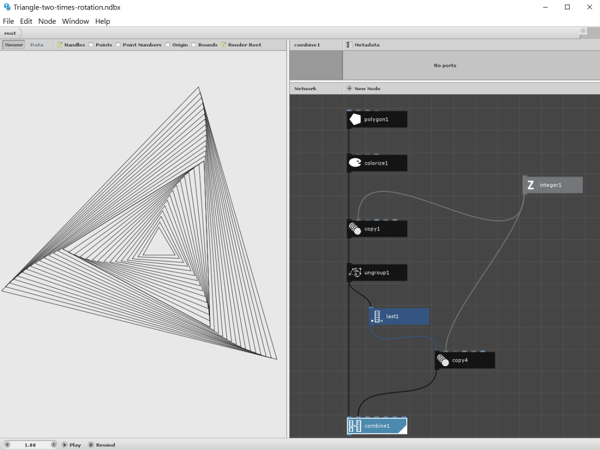The image size is (600, 450).
Task: Click the frame step-forward arrow
Action: pos(54,445)
